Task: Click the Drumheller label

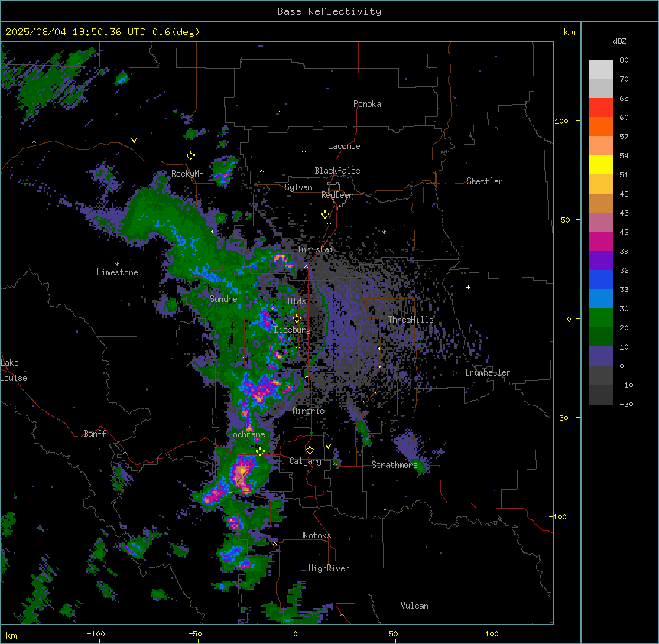Action: (x=488, y=372)
